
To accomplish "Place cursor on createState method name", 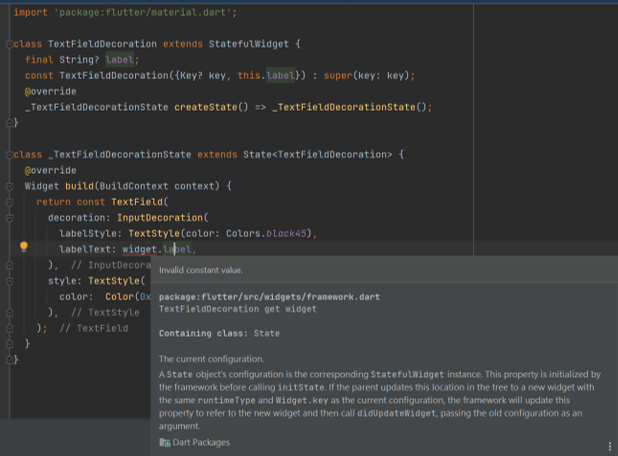I will pos(206,107).
